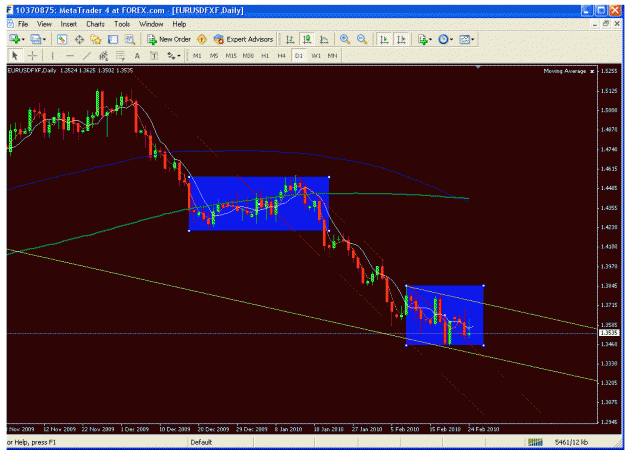The height and width of the screenshot is (450, 625).
Task: Select the Horizontal Line drawing tool
Action: 70,55
